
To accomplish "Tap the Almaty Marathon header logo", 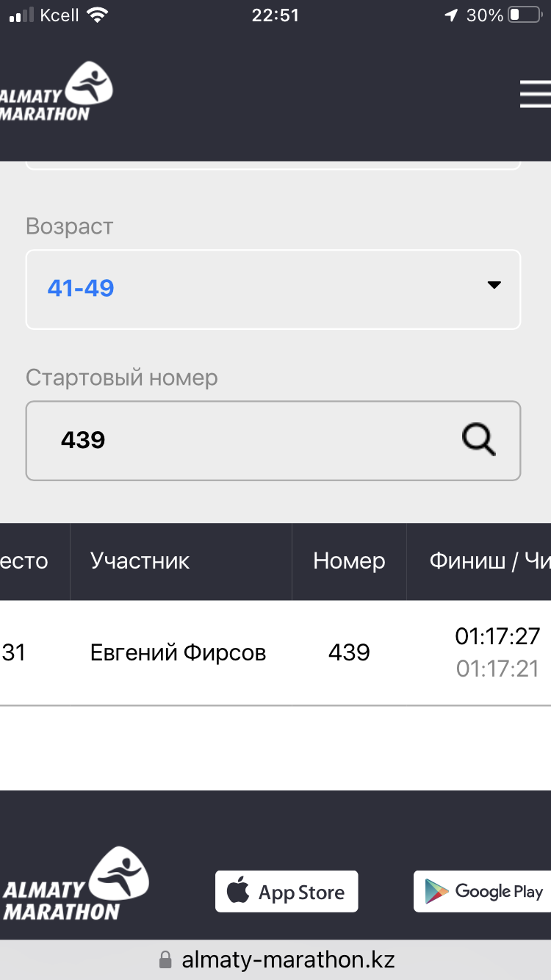I will (x=57, y=93).
